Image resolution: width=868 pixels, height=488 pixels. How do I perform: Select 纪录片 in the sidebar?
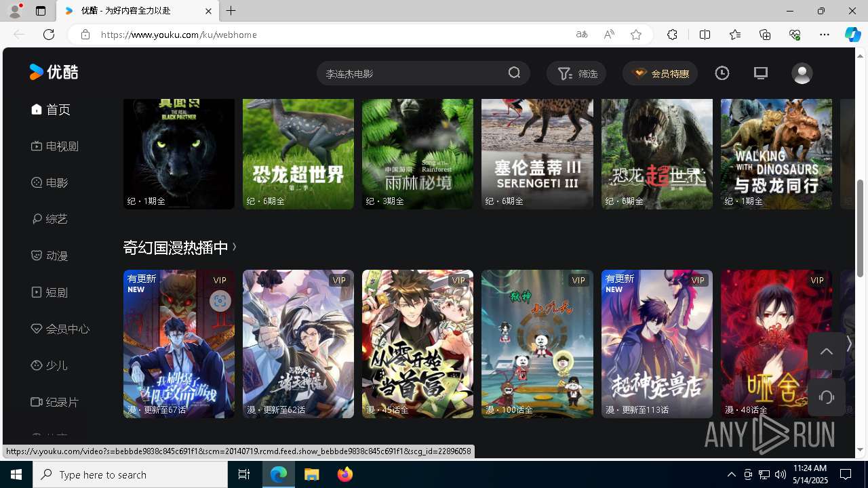pos(55,403)
